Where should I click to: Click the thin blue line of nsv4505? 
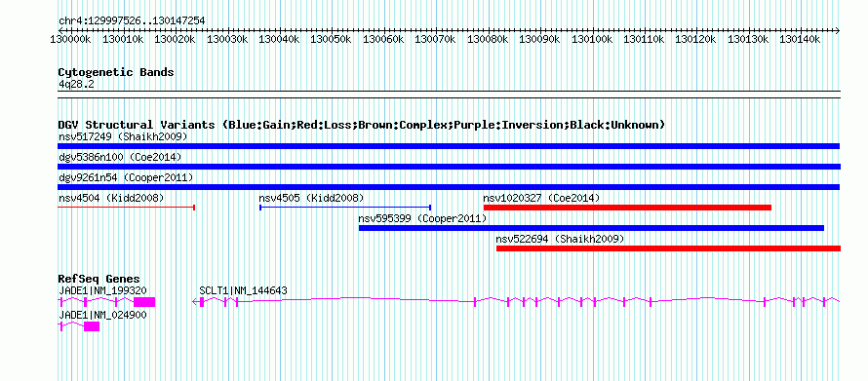[x=345, y=208]
